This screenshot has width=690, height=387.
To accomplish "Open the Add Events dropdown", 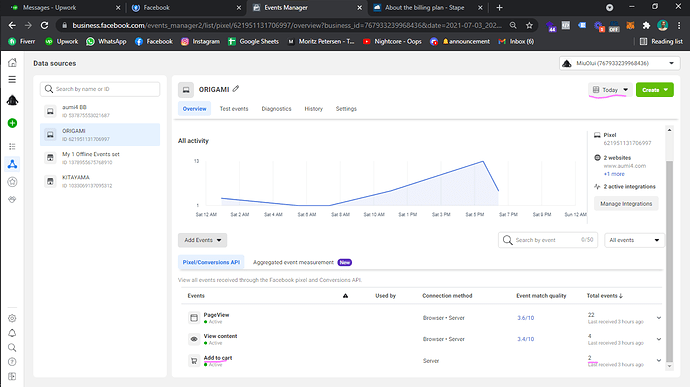I will [202, 240].
